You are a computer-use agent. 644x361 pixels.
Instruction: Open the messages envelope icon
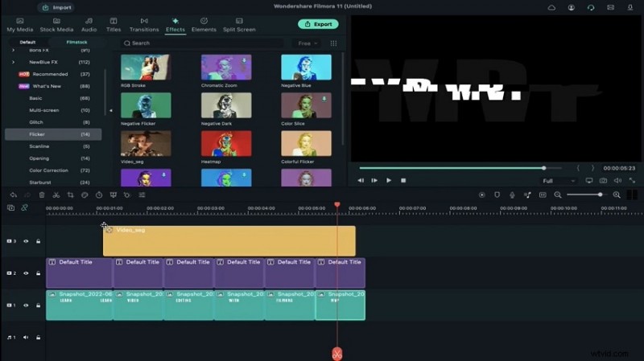[x=610, y=7]
